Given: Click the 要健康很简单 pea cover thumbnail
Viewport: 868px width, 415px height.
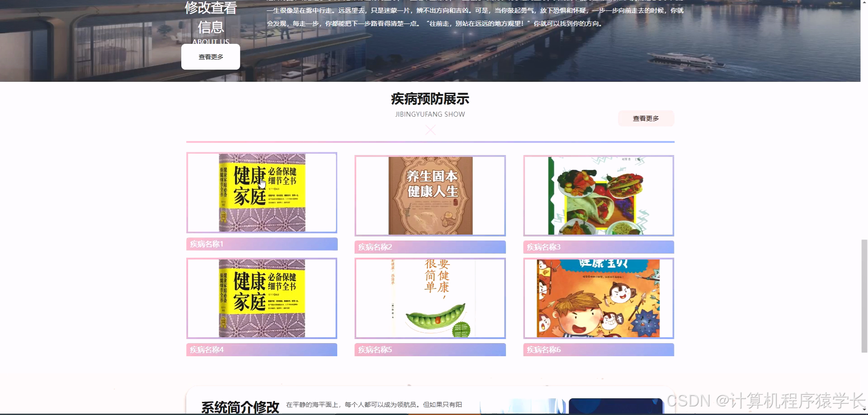Looking at the screenshot, I should tap(430, 298).
